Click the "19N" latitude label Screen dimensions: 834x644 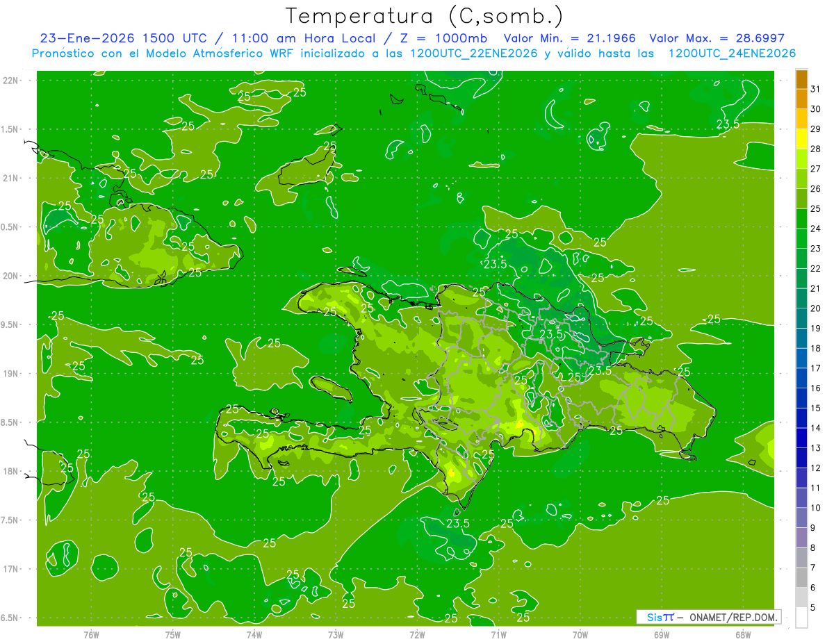tap(11, 373)
